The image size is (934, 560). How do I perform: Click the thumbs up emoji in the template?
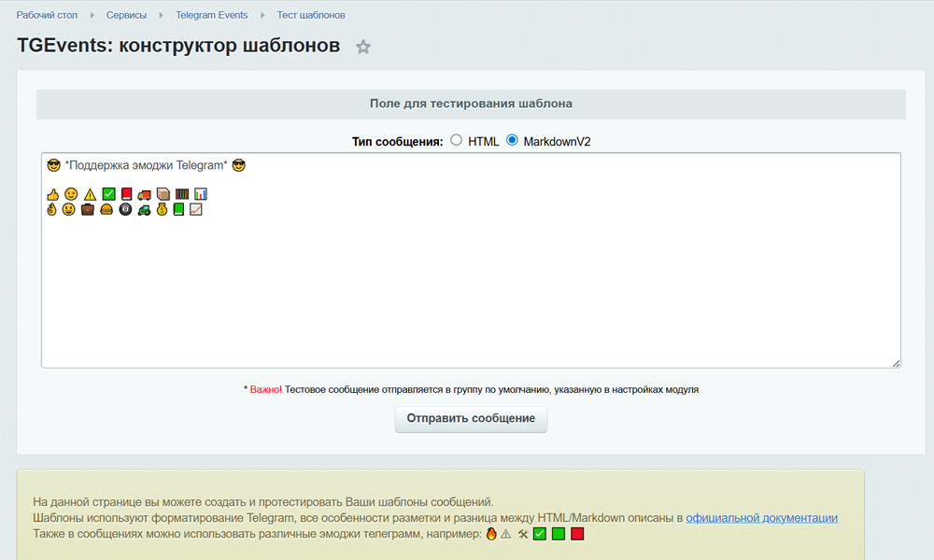point(53,194)
